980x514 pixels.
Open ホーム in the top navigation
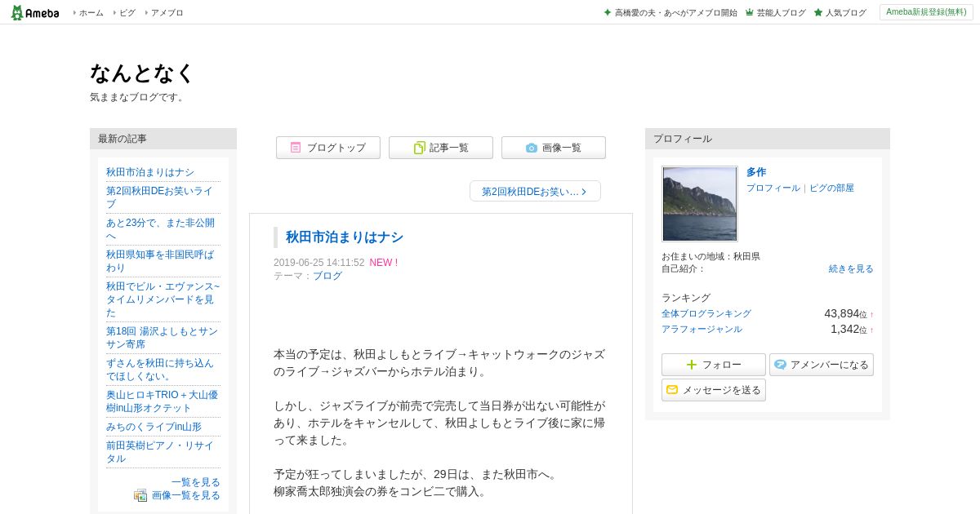coord(91,13)
